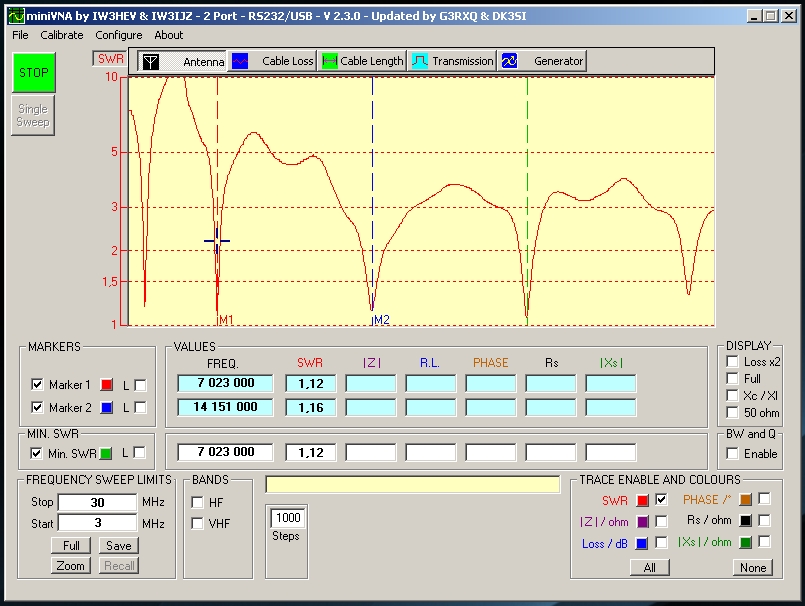Click the |Z| trace purple color swatch

point(642,522)
